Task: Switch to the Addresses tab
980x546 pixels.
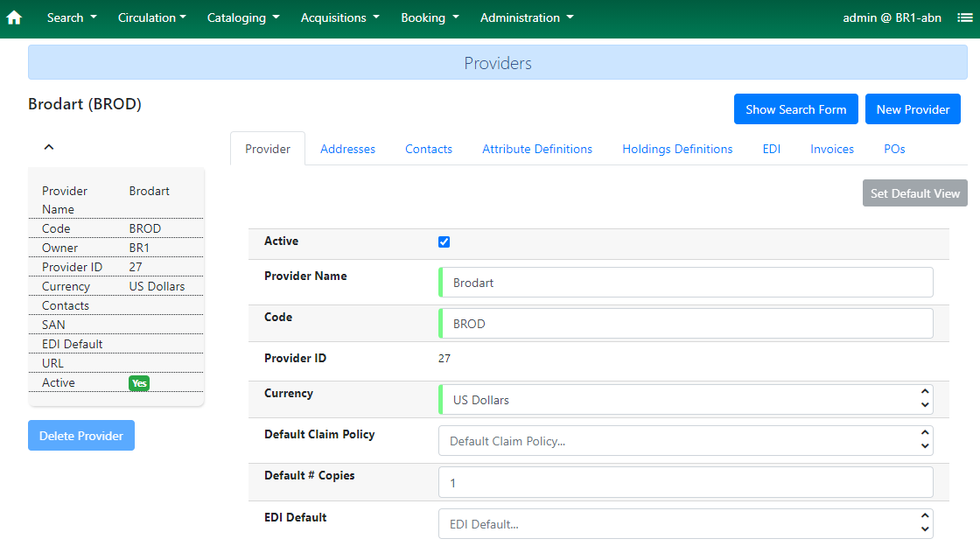Action: point(347,149)
